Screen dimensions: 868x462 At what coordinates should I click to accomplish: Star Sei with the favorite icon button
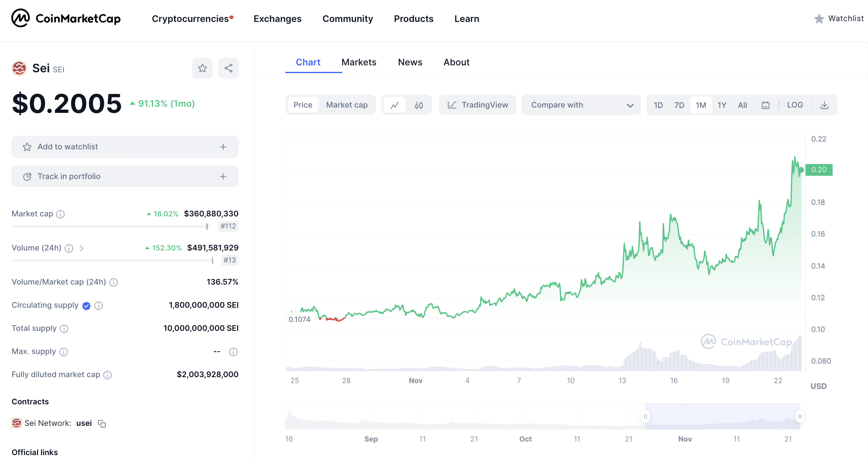pyautogui.click(x=202, y=68)
